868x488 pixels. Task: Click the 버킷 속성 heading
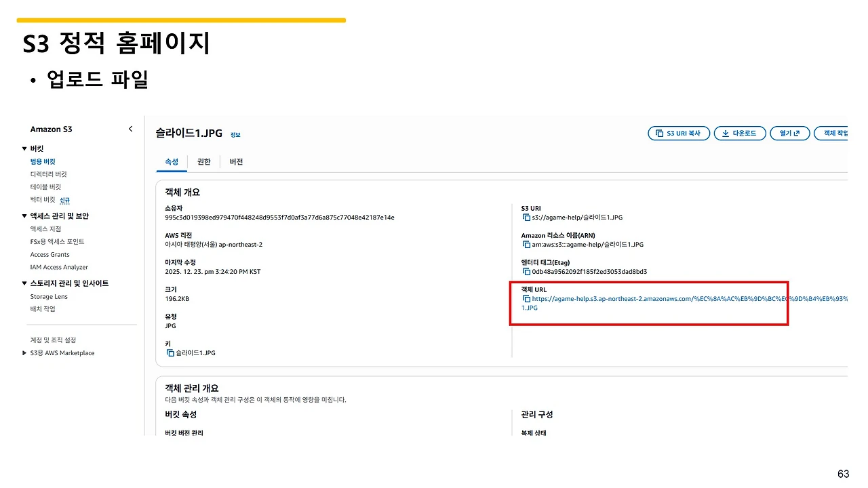[180, 415]
